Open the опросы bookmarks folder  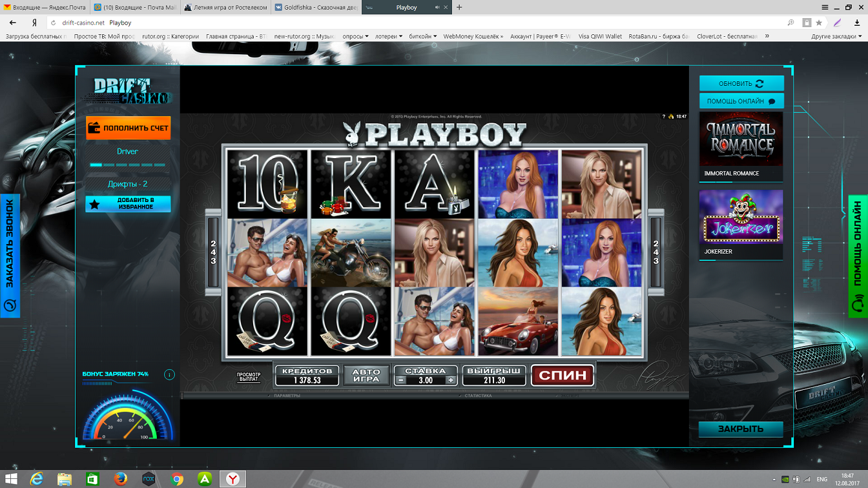[x=355, y=37]
